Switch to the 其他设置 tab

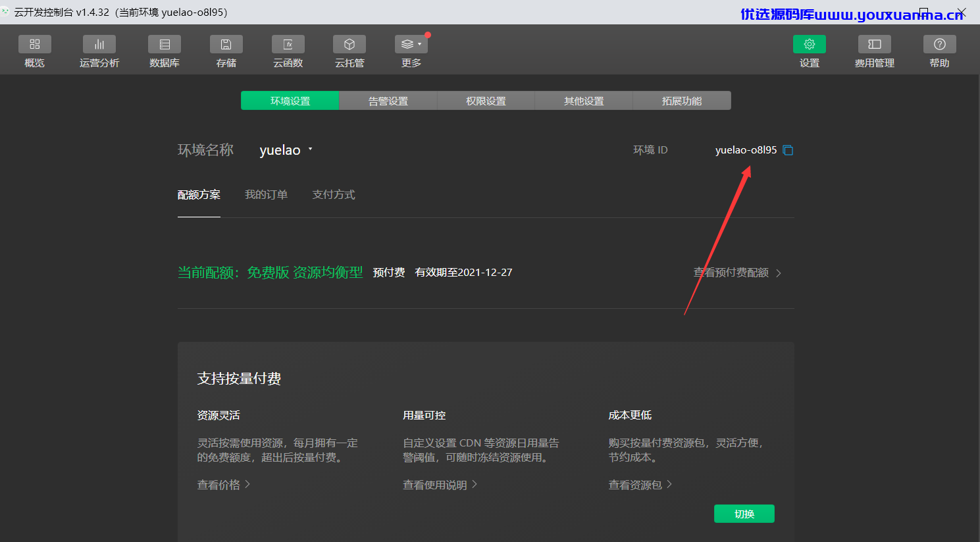[x=584, y=101]
